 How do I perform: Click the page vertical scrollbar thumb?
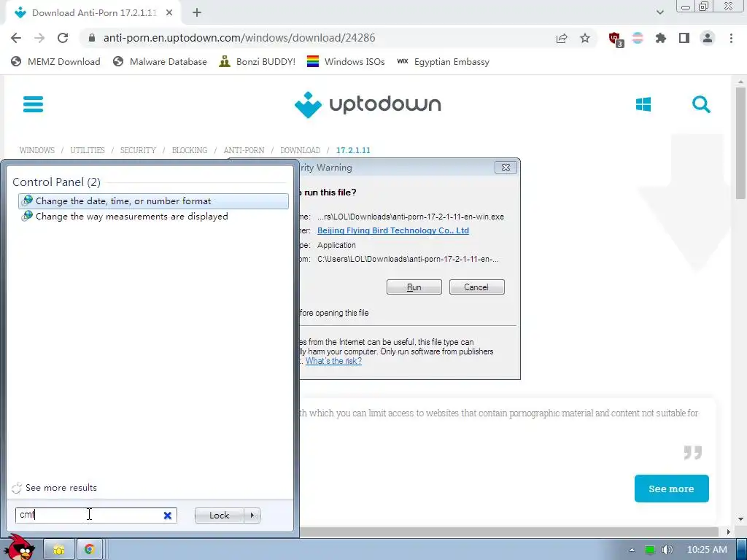coord(740,145)
